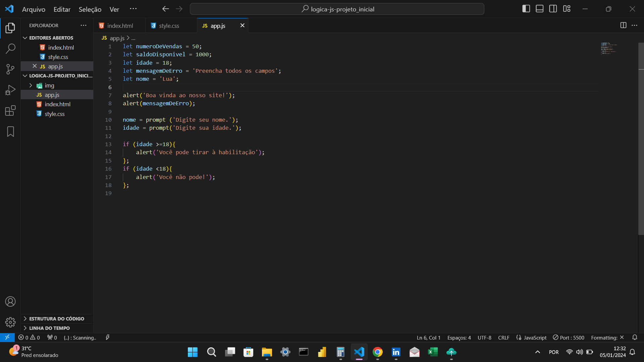Screen dimensions: 644x362
Task: Click the code minimap preview
Action: tap(609, 49)
